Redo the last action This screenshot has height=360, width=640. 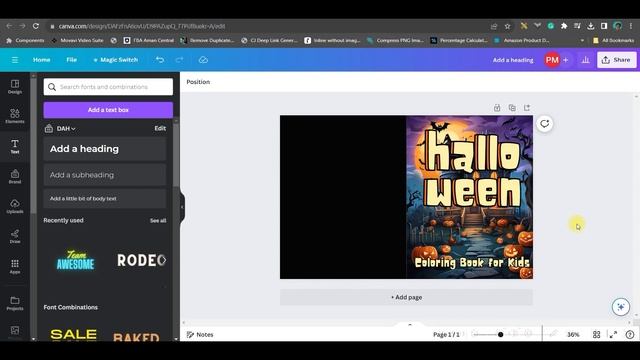click(x=179, y=60)
